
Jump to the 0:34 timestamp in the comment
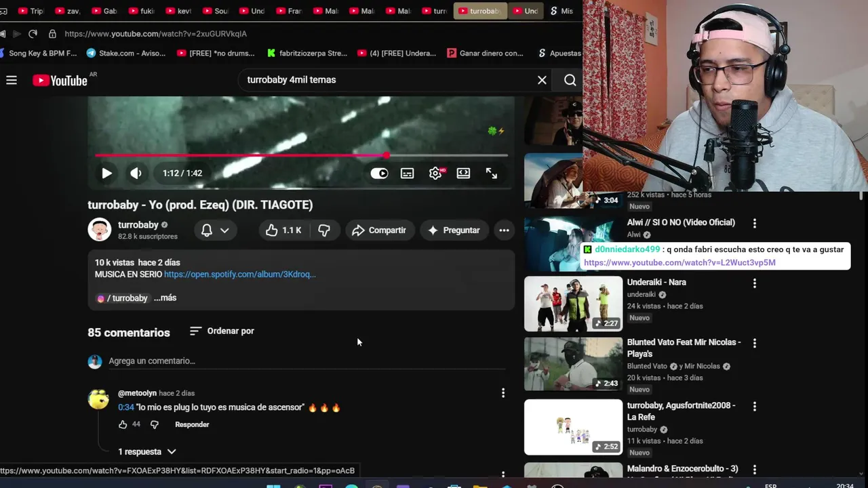click(x=126, y=407)
